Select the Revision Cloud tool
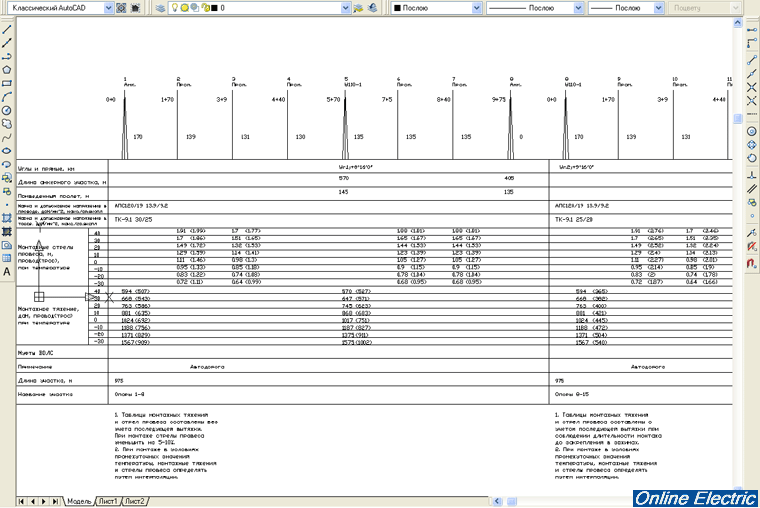The image size is (760, 508). [7, 124]
